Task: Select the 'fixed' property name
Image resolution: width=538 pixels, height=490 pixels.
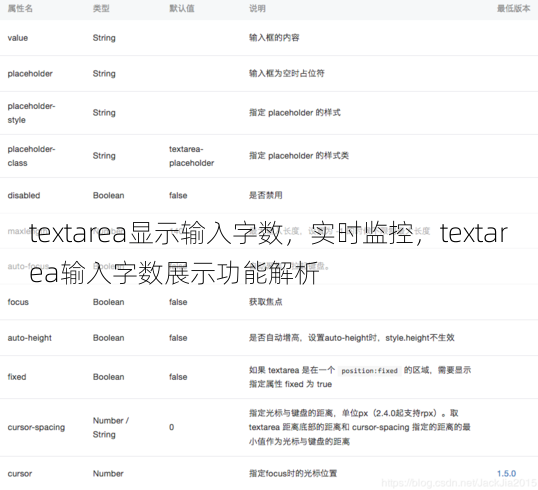Action: coord(17,377)
